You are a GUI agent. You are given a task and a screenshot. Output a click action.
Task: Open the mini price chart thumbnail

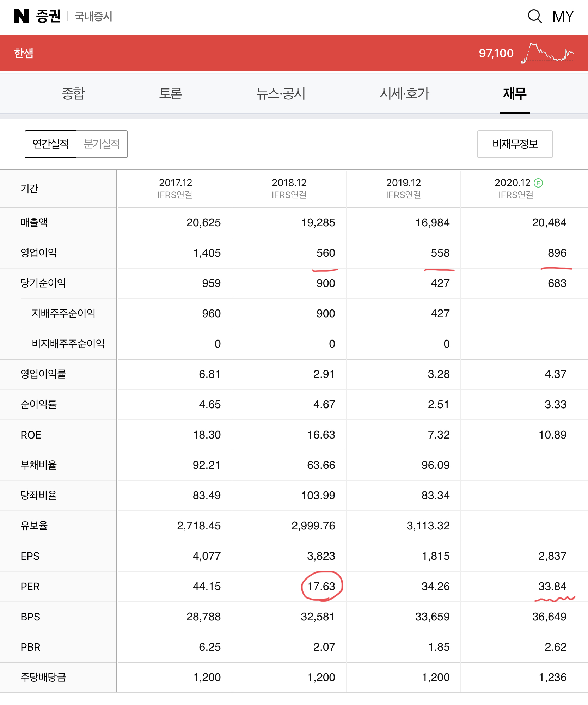(547, 53)
